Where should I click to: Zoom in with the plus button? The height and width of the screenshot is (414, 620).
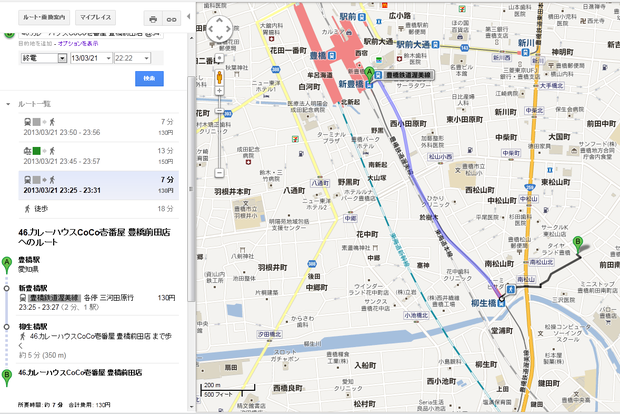(x=219, y=91)
